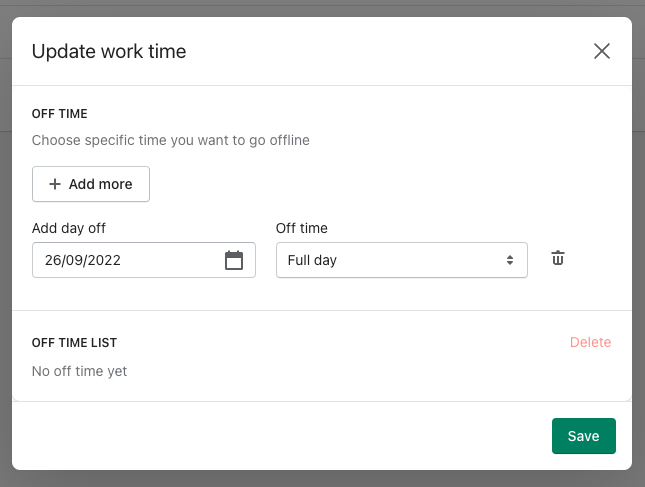The width and height of the screenshot is (645, 487).
Task: Select the month 09 in the date field
Action: coord(73,260)
